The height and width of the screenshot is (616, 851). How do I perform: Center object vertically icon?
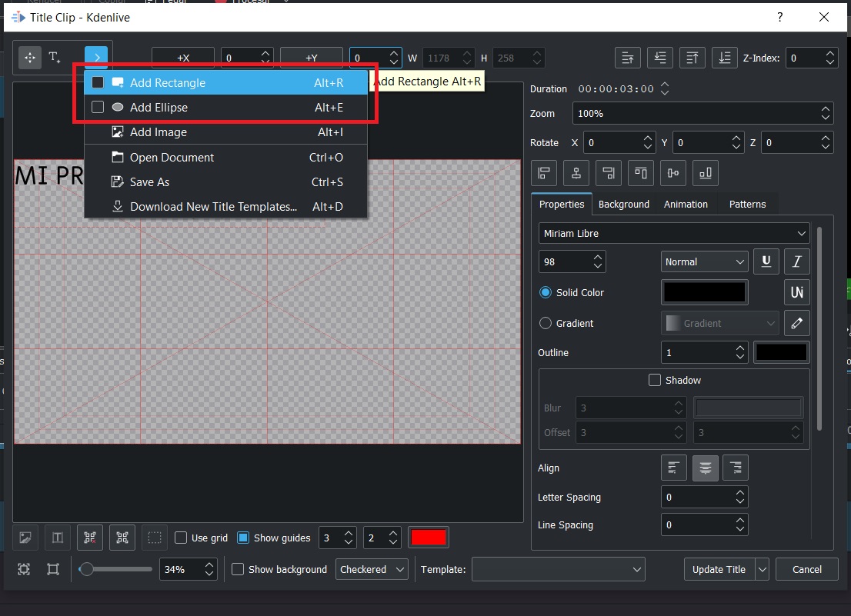(x=673, y=173)
